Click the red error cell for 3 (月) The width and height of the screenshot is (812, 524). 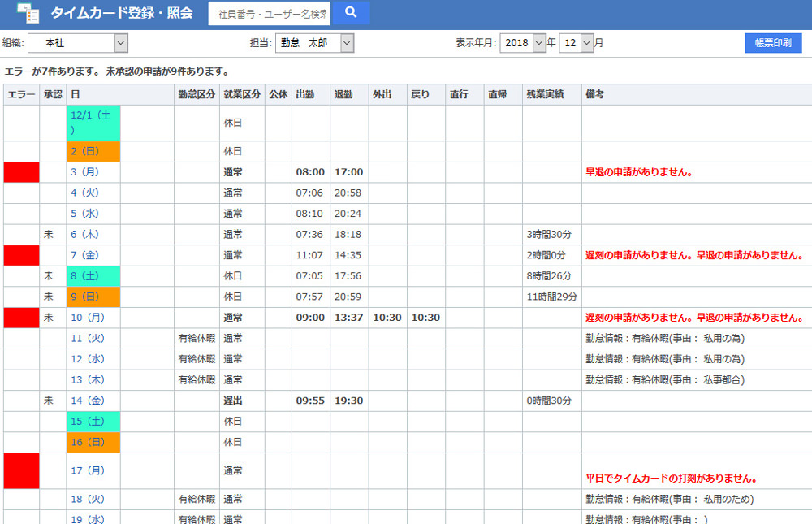tap(21, 172)
